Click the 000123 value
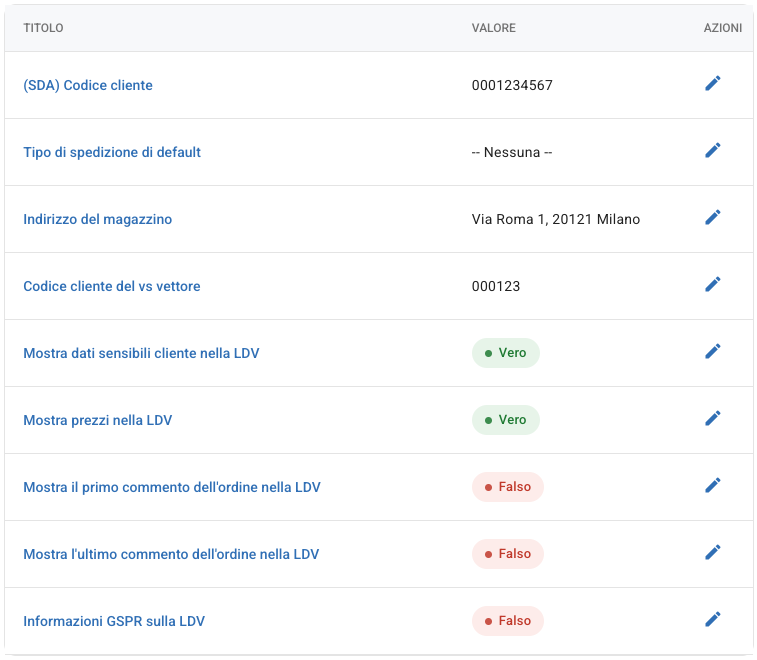This screenshot has height=660, width=757. (x=496, y=286)
